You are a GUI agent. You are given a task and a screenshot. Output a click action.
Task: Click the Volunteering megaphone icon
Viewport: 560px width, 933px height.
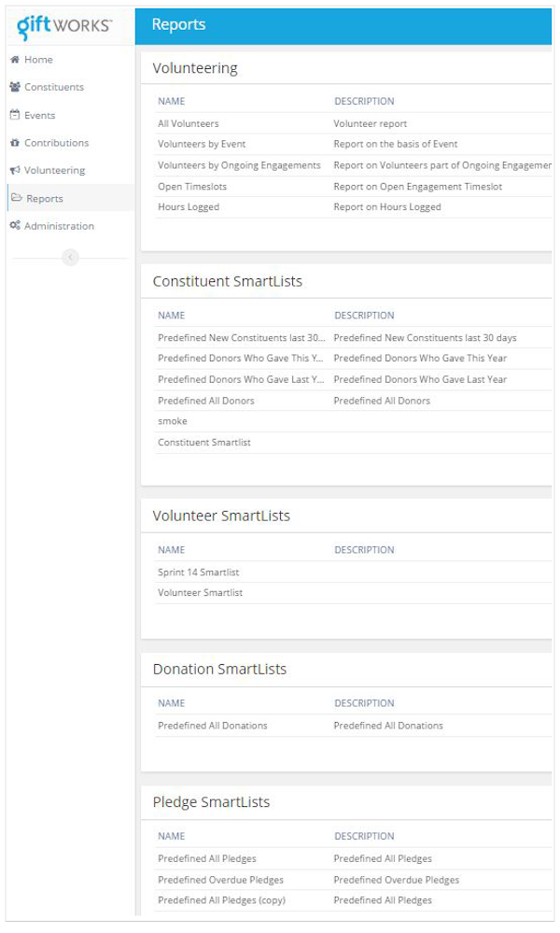click(x=15, y=170)
